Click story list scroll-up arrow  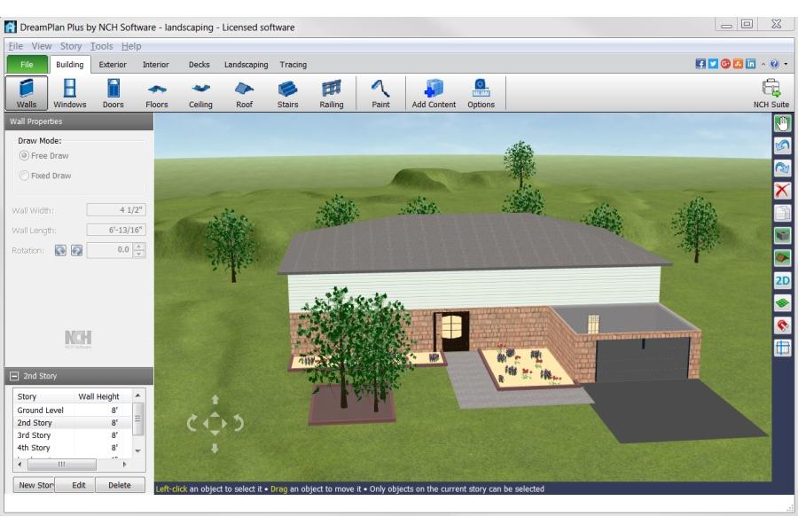(x=138, y=395)
